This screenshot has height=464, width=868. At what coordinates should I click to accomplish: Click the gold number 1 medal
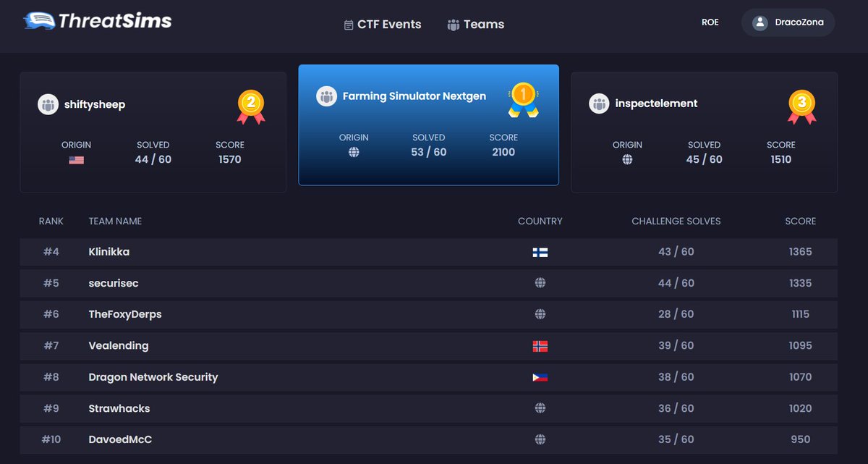click(x=523, y=99)
